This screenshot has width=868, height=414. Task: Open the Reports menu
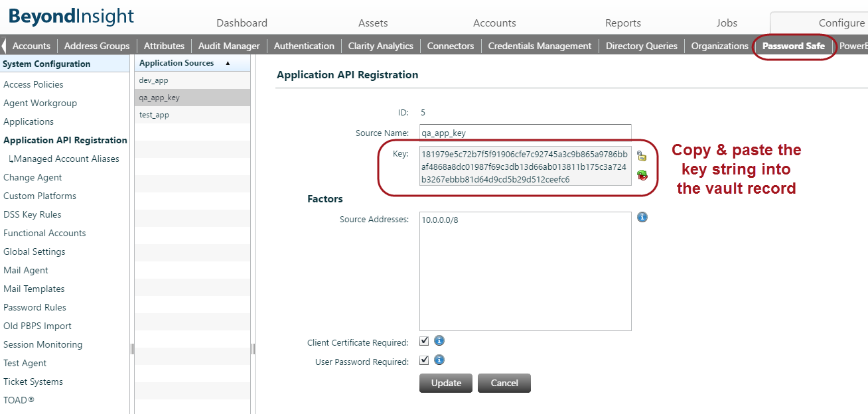[x=622, y=23]
